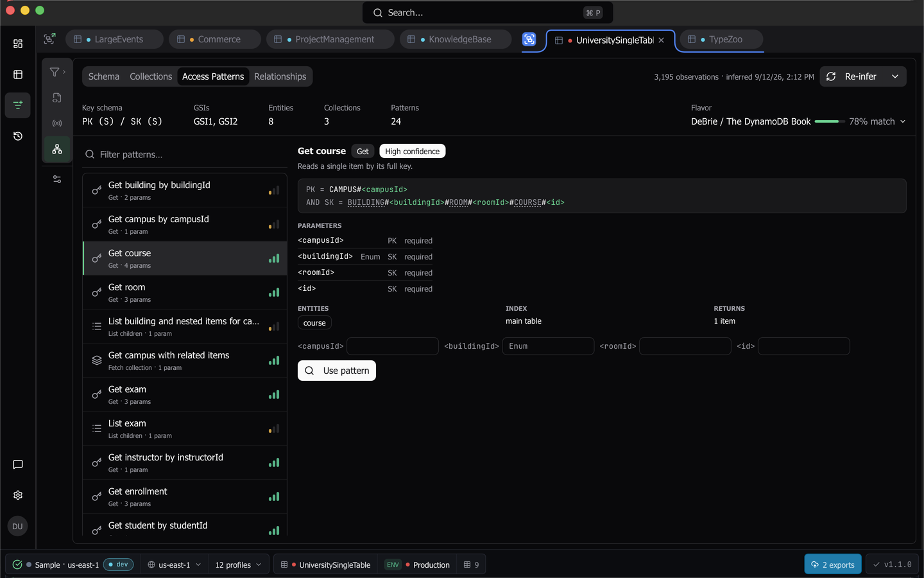Switch to the ProjectManagement tab

(330, 39)
